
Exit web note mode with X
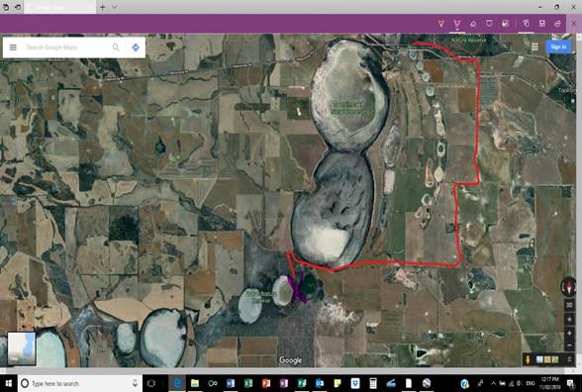pyautogui.click(x=574, y=24)
